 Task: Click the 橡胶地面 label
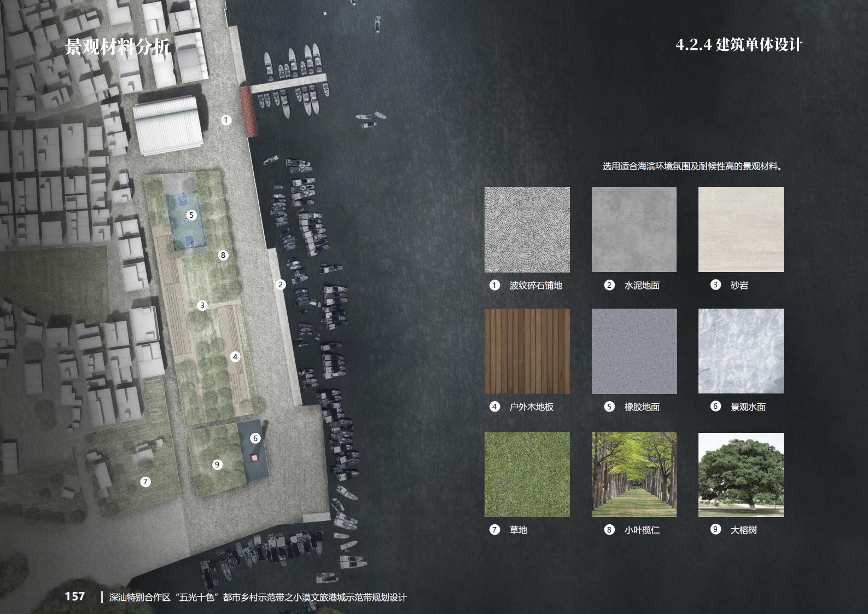tap(642, 407)
